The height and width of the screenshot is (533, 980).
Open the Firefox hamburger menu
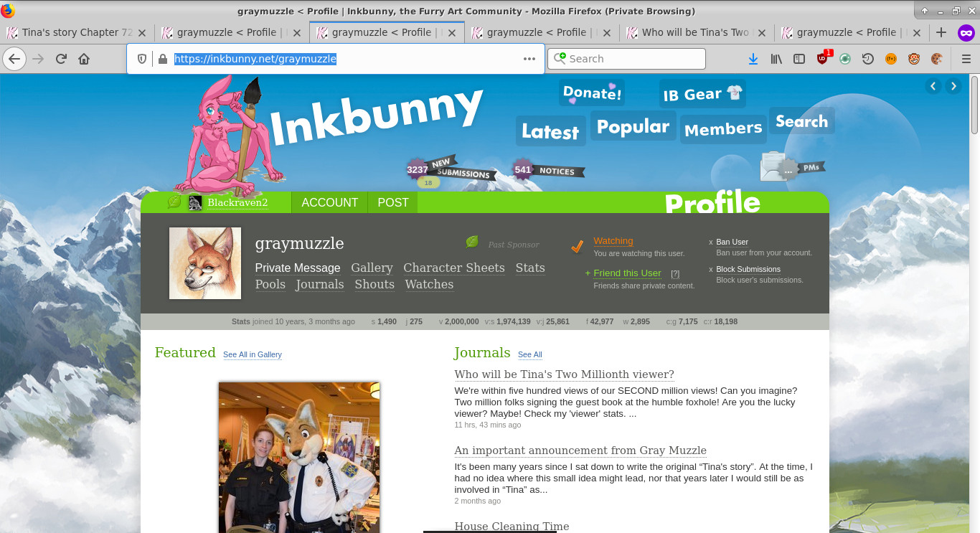pos(966,60)
